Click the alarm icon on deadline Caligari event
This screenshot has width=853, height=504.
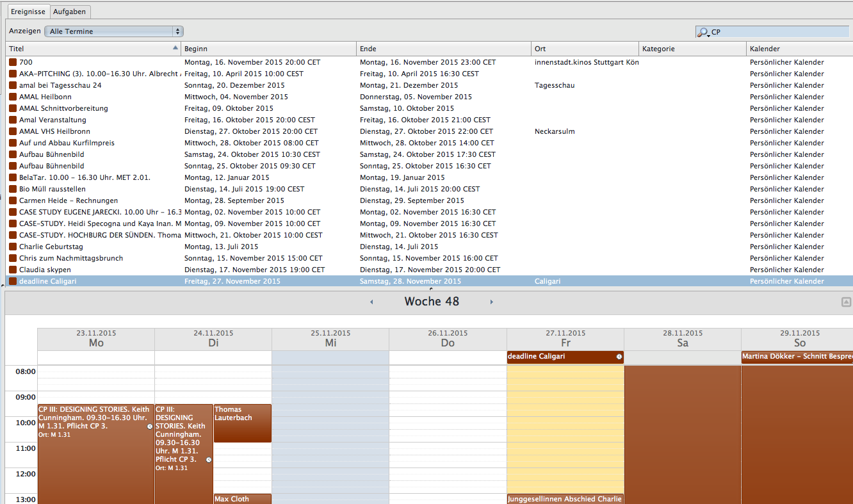point(619,357)
